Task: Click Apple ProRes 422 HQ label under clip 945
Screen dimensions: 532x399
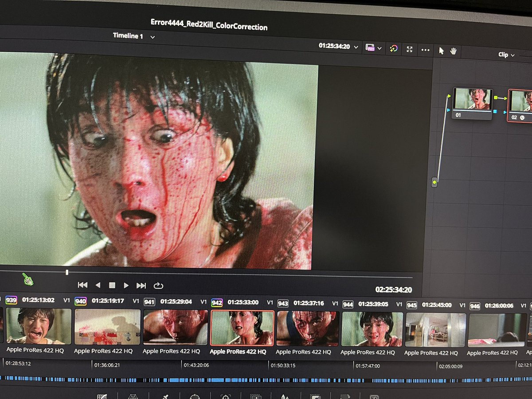Action: [431, 353]
